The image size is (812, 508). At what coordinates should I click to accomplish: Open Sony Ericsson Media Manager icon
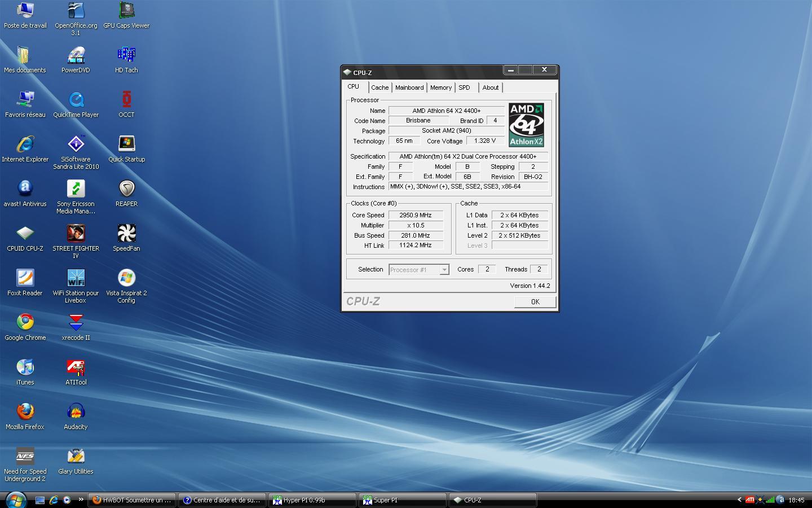tap(76, 197)
